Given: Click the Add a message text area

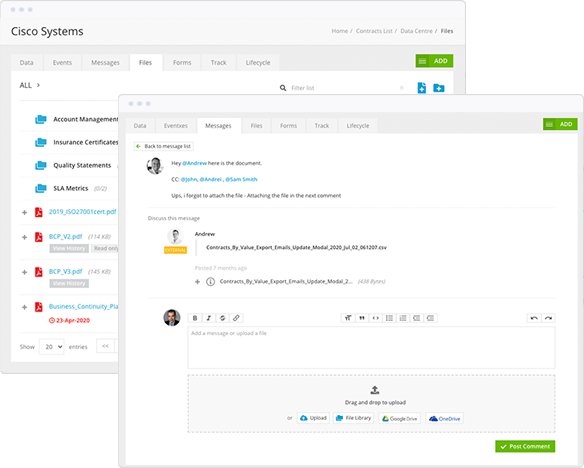Looking at the screenshot, I should 371,348.
